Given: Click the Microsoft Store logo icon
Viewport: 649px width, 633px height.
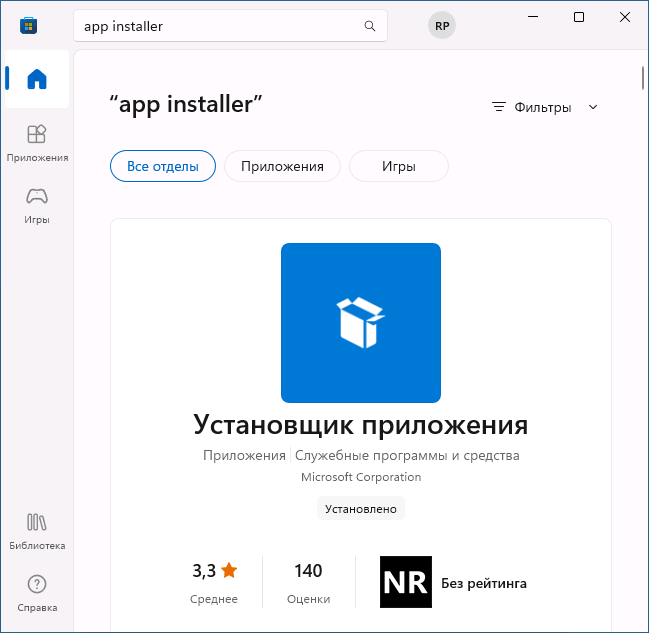Looking at the screenshot, I should coord(28,26).
